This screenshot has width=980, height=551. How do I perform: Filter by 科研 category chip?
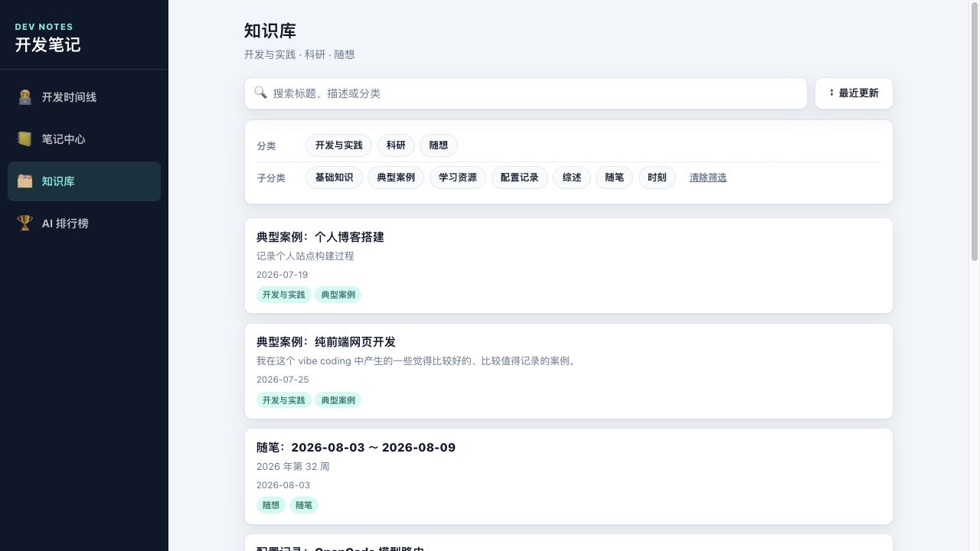click(396, 145)
